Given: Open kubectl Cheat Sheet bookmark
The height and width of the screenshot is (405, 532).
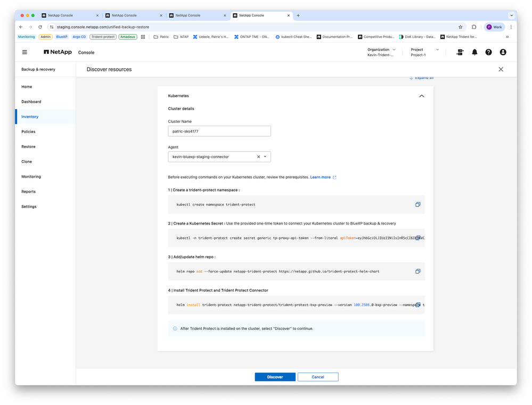Looking at the screenshot, I should coord(293,37).
